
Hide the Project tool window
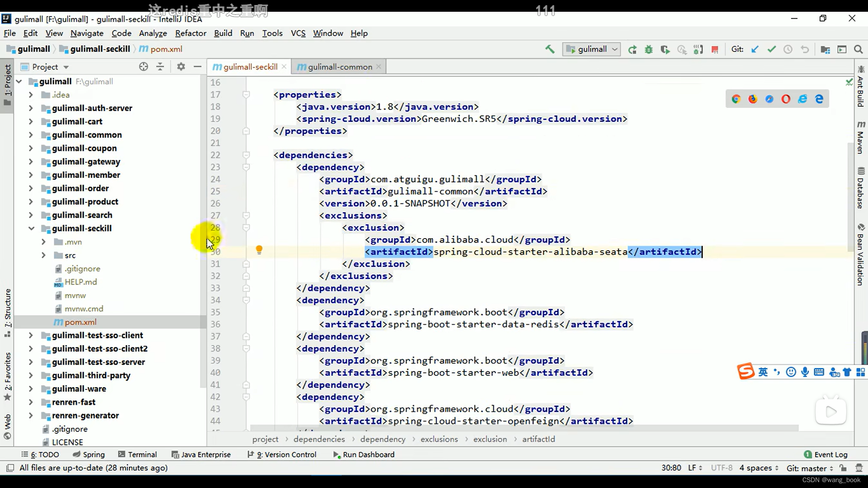point(198,66)
